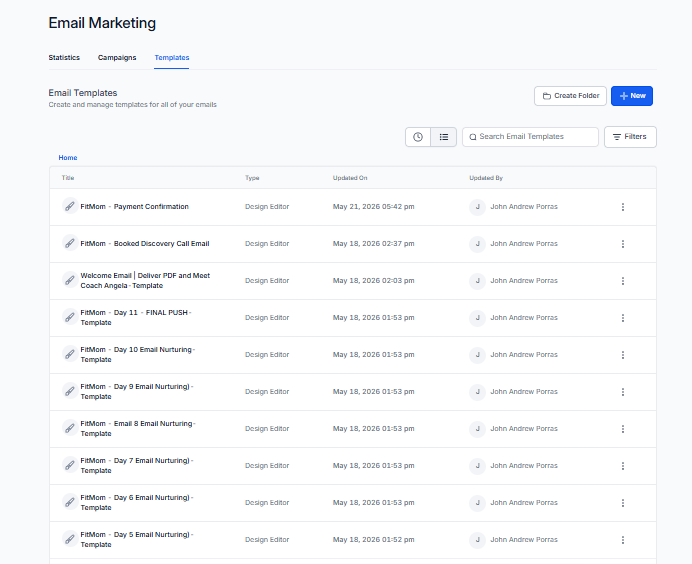Click user avatar in Booked Discovery Call row
The width and height of the screenshot is (692, 564).
tap(478, 244)
